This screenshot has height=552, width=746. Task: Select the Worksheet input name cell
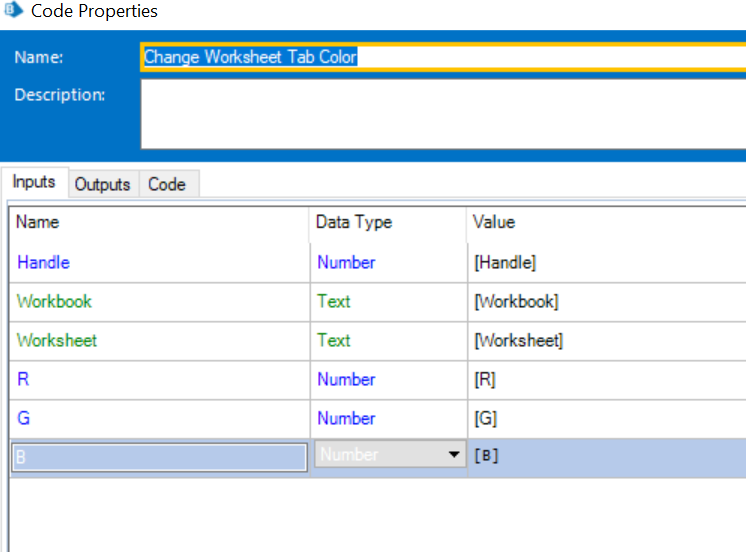click(x=57, y=340)
